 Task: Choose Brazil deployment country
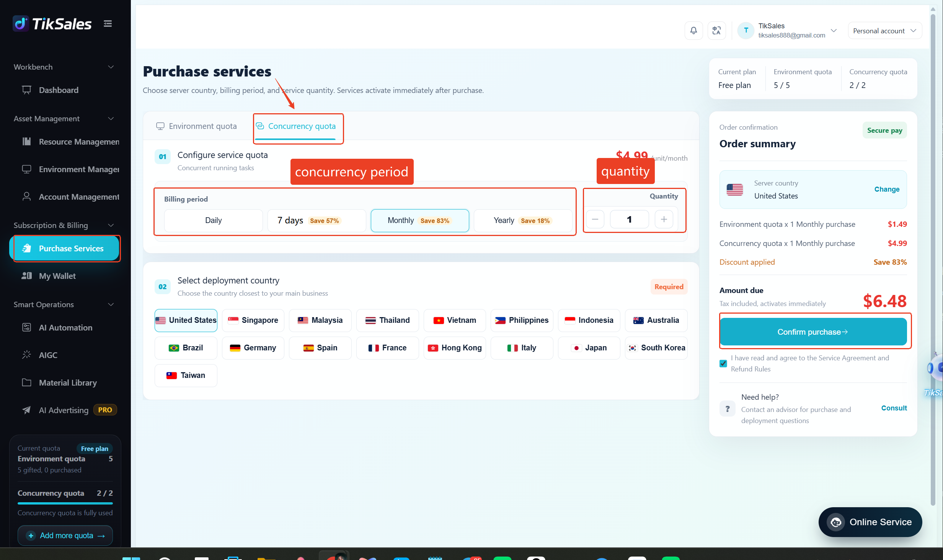[x=186, y=348]
